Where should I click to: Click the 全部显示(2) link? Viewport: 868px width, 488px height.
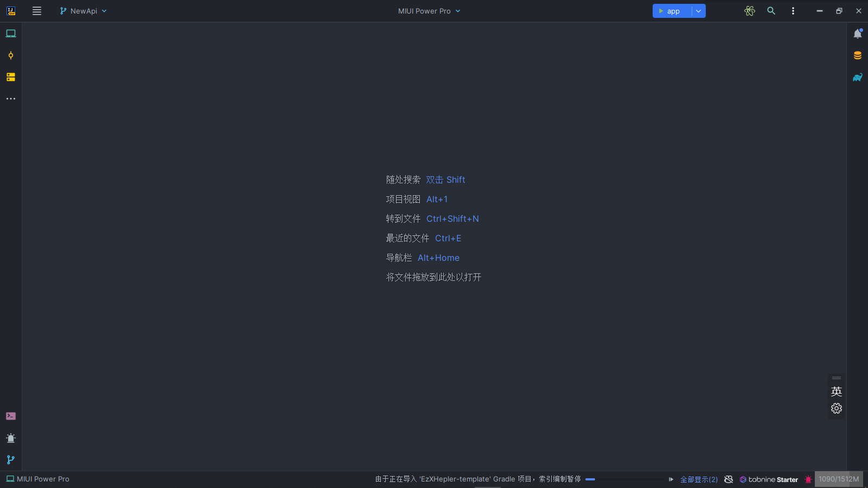[x=699, y=479]
